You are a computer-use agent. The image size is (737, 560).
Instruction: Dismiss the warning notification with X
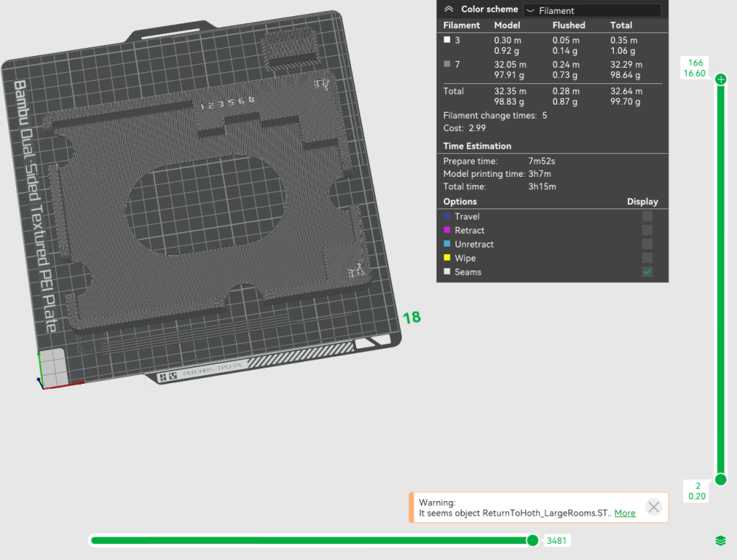[x=654, y=507]
